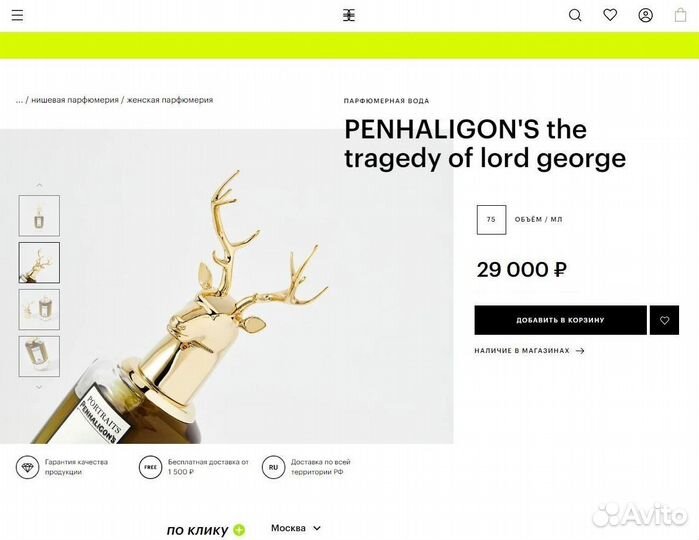Click the ellipsis breadcrumb
Viewport: 699px width, 540px height.
[x=19, y=101]
